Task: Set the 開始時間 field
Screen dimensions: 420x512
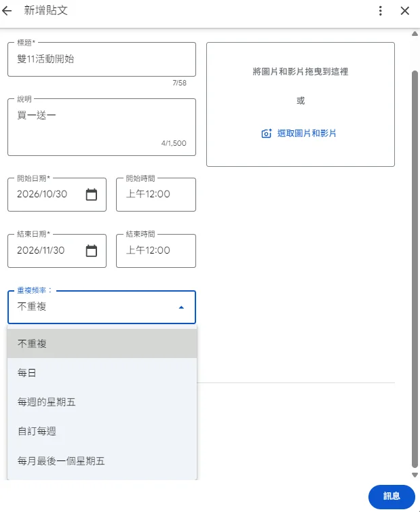Action: [x=156, y=195]
